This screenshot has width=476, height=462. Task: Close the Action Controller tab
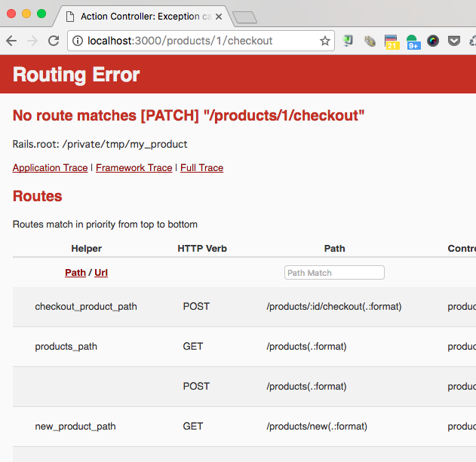pyautogui.click(x=219, y=17)
